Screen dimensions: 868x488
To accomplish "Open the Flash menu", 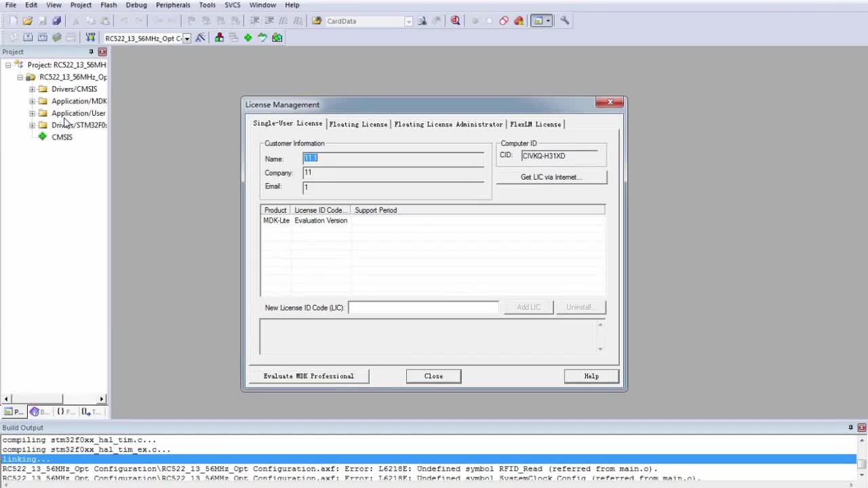I will pyautogui.click(x=108, y=5).
